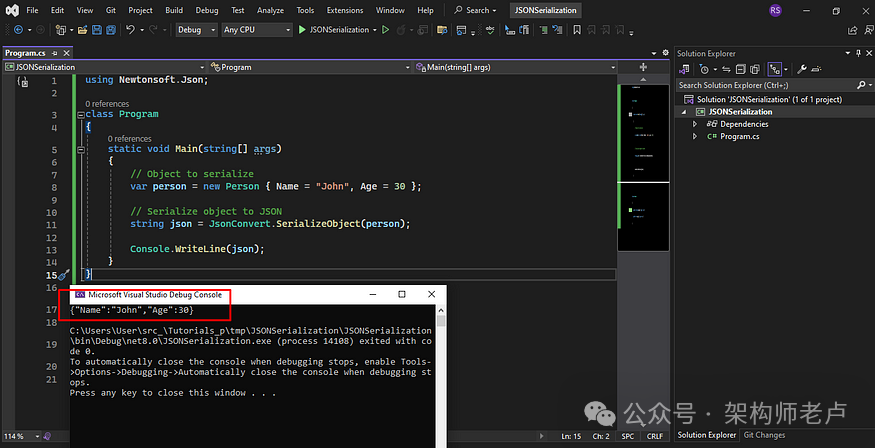875x448 pixels.
Task: Click Show All Files icon in Solution Explorer
Action: tap(754, 70)
